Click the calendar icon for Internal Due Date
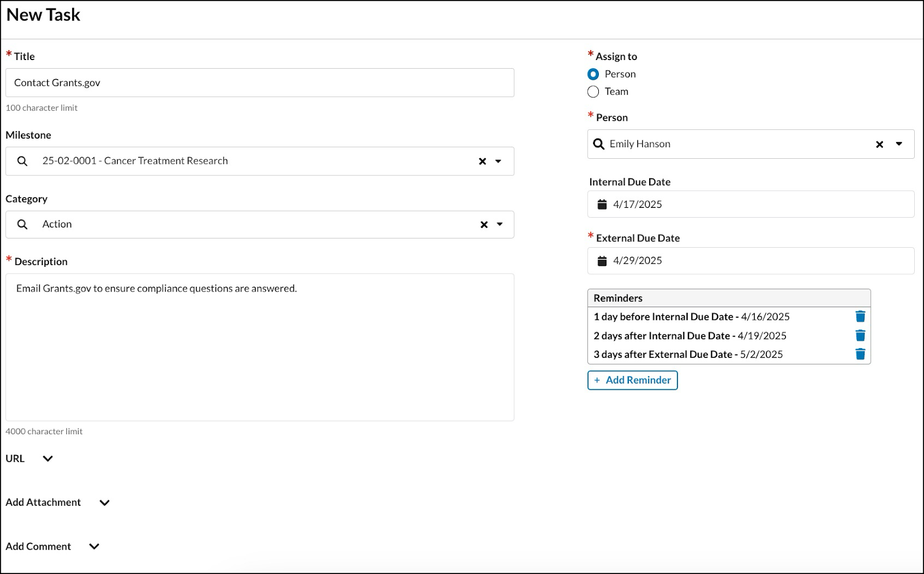924x574 pixels. (x=602, y=204)
